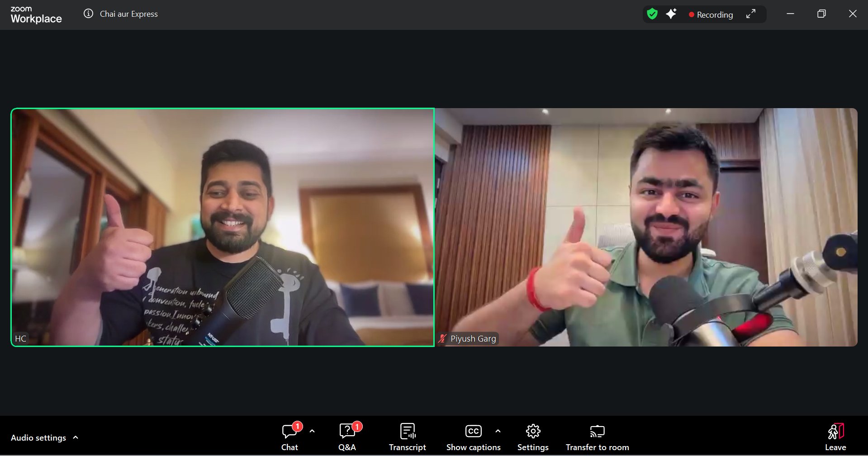Select Piyush Garg's video tile
This screenshot has height=456, width=868.
coord(646,227)
